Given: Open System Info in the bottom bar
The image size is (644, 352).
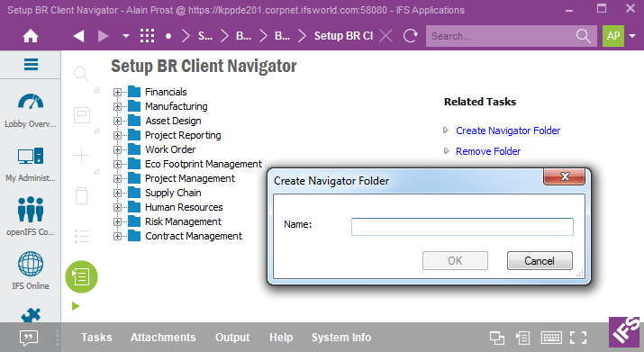Looking at the screenshot, I should point(341,338).
